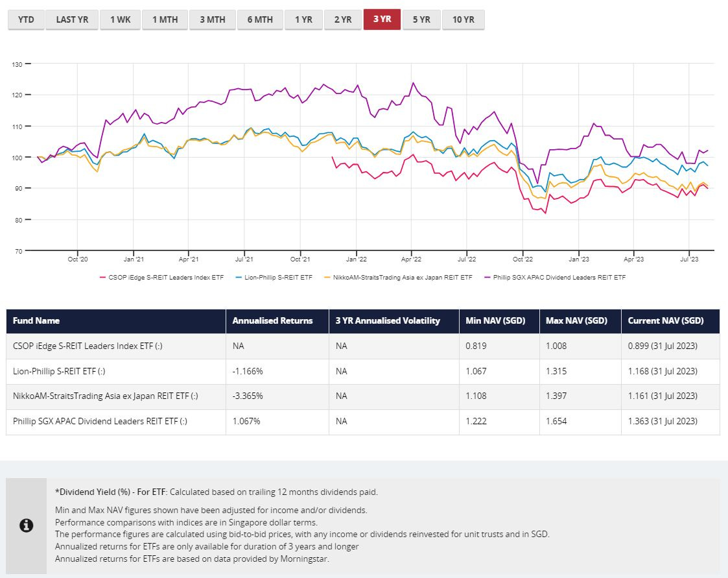Switch to 1 YR range
The image size is (728, 578).
click(303, 19)
